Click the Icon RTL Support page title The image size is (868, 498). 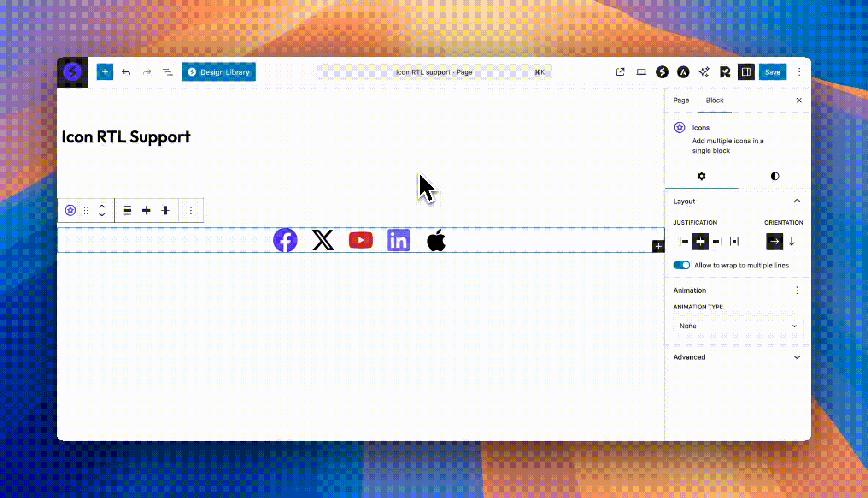126,137
